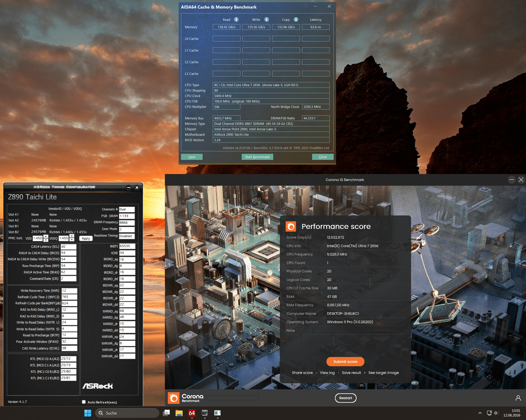Click the tREFI value field
The height and width of the screenshot is (420, 526).
point(127,246)
